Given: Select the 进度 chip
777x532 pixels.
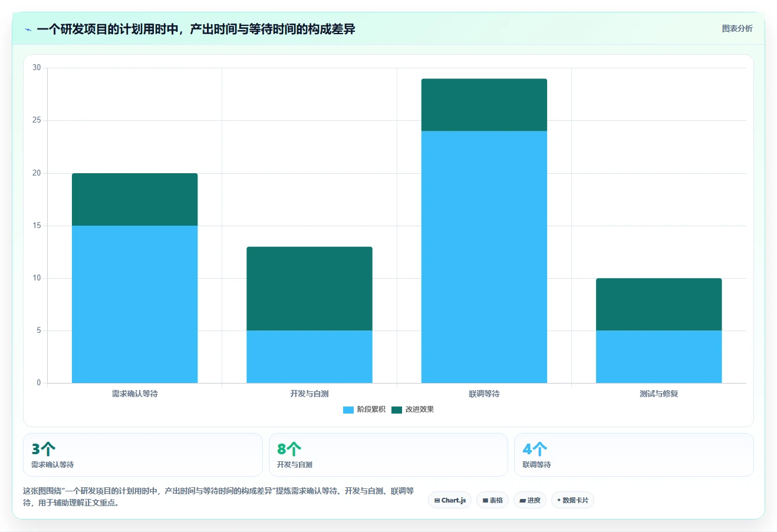Looking at the screenshot, I should (530, 500).
